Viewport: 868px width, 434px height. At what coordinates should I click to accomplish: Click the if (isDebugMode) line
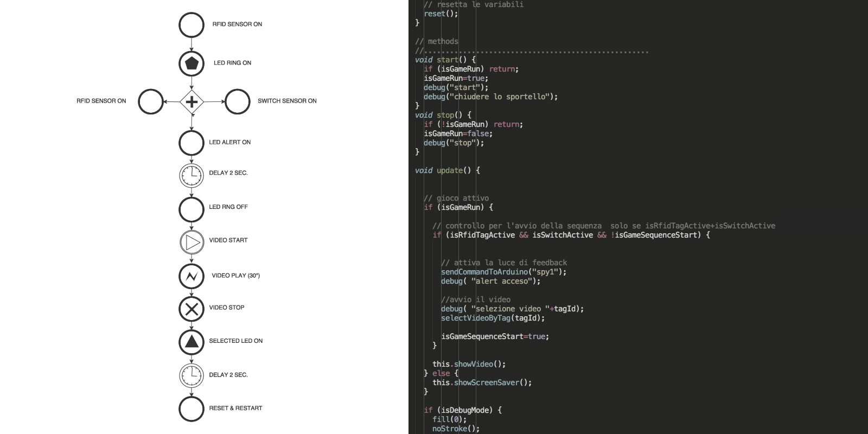(463, 410)
